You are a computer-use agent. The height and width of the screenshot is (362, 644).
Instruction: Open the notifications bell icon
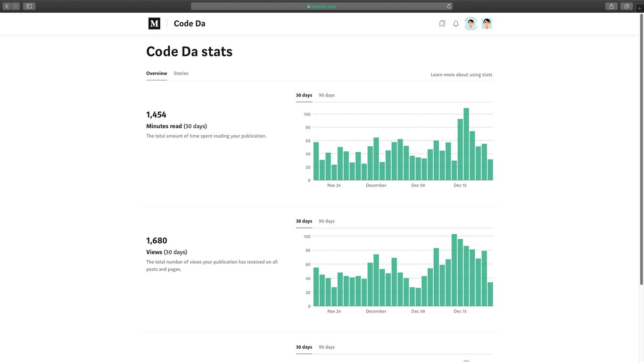456,24
